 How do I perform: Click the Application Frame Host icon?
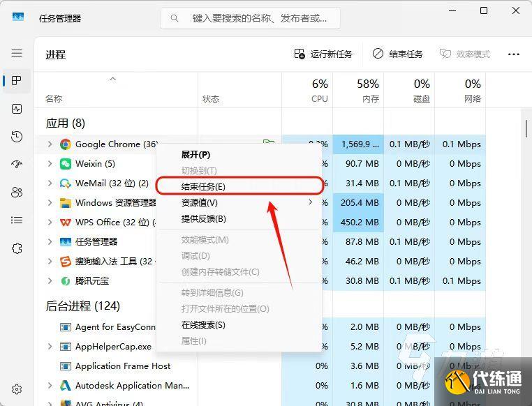66,366
